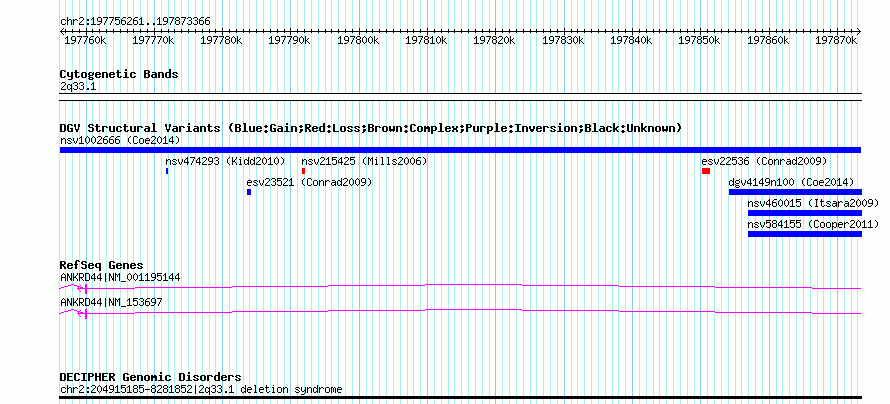The height and width of the screenshot is (404, 890).
Task: Click the 197790k ruler position
Action: click(x=289, y=40)
